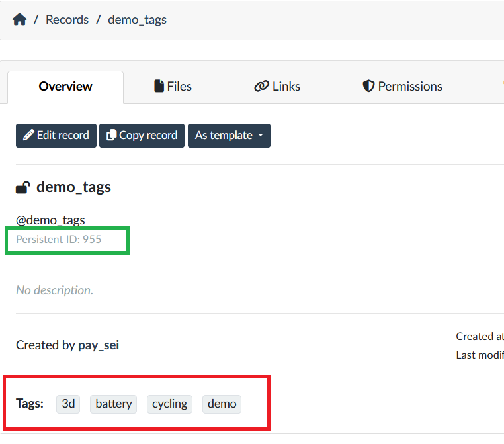Open Records breadcrumb link
The height and width of the screenshot is (444, 504).
[x=67, y=20]
